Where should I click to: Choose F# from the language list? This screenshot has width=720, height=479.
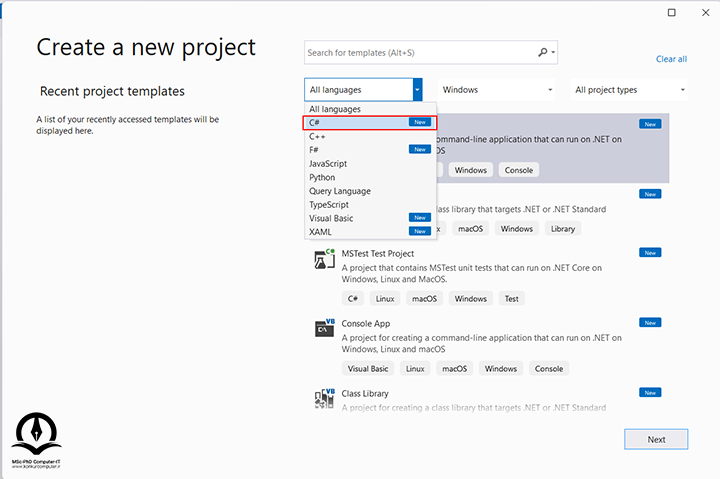pyautogui.click(x=370, y=150)
